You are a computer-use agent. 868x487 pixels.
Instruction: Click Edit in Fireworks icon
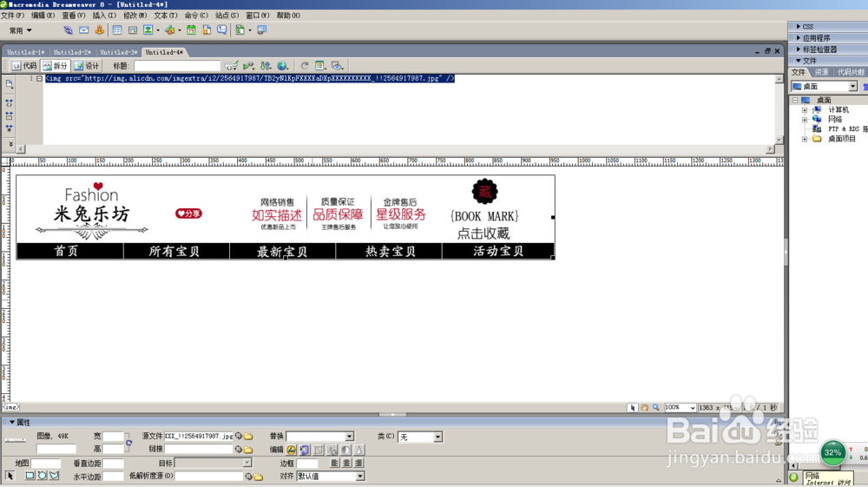click(x=291, y=450)
